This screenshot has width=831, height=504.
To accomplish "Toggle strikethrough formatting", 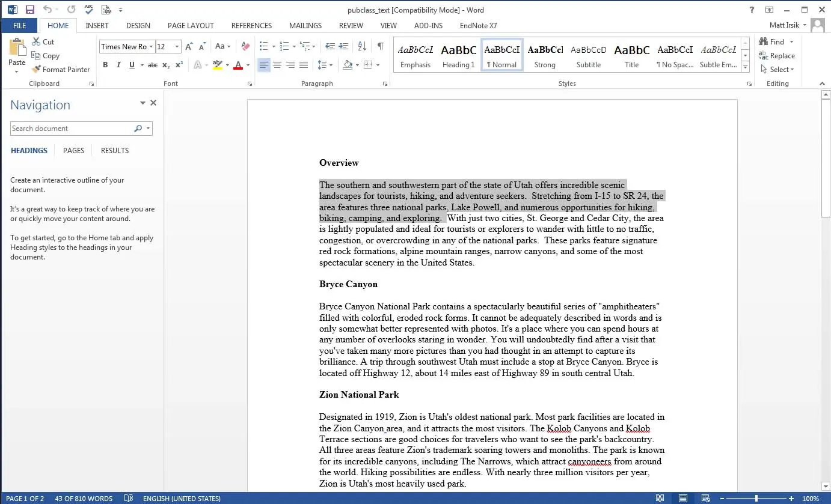I will coord(153,65).
